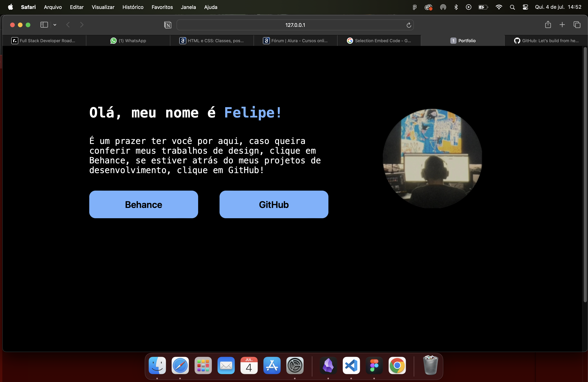Screen dimensions: 588x382
Task: Click the date and time display
Action: 558,7
